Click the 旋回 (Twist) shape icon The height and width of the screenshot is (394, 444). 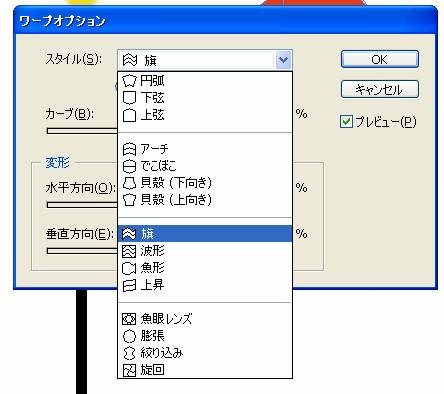click(129, 370)
